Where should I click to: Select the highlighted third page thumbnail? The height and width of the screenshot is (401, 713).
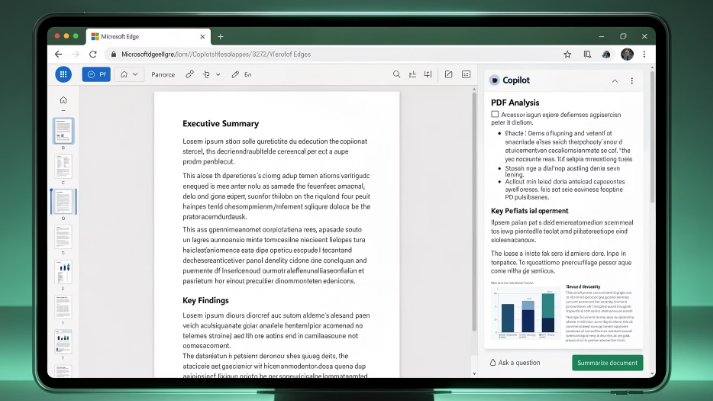[x=63, y=201]
